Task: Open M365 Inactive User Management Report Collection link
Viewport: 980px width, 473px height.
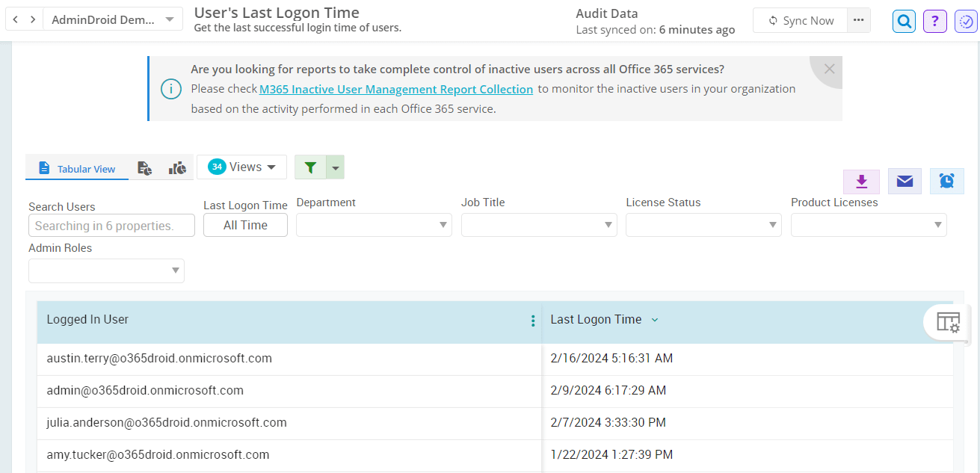Action: [x=396, y=89]
